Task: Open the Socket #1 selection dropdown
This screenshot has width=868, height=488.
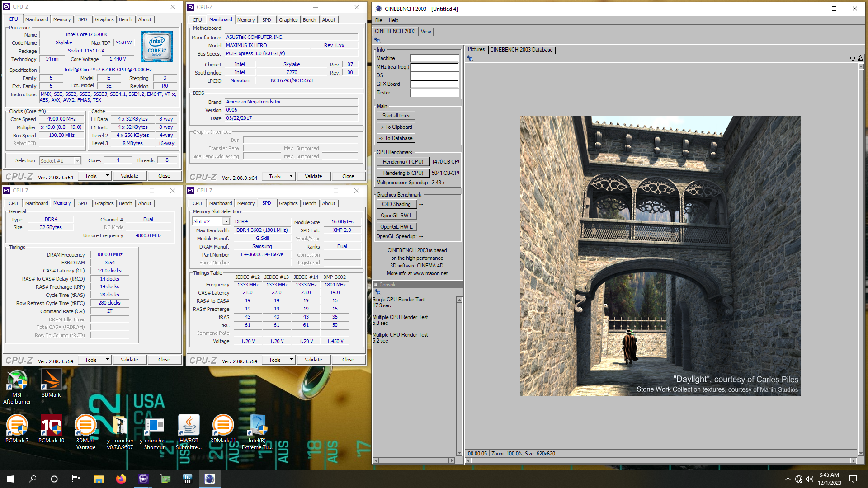Action: 77,161
